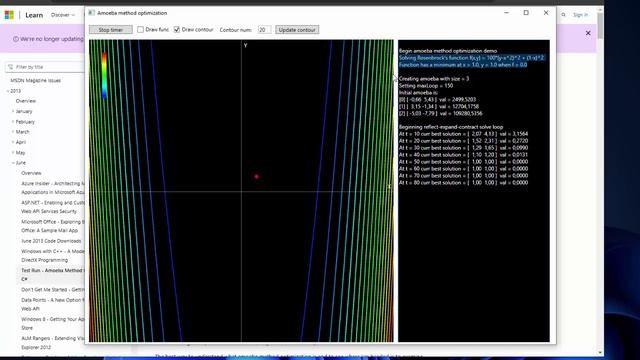Collapse the June node

tap(13, 163)
